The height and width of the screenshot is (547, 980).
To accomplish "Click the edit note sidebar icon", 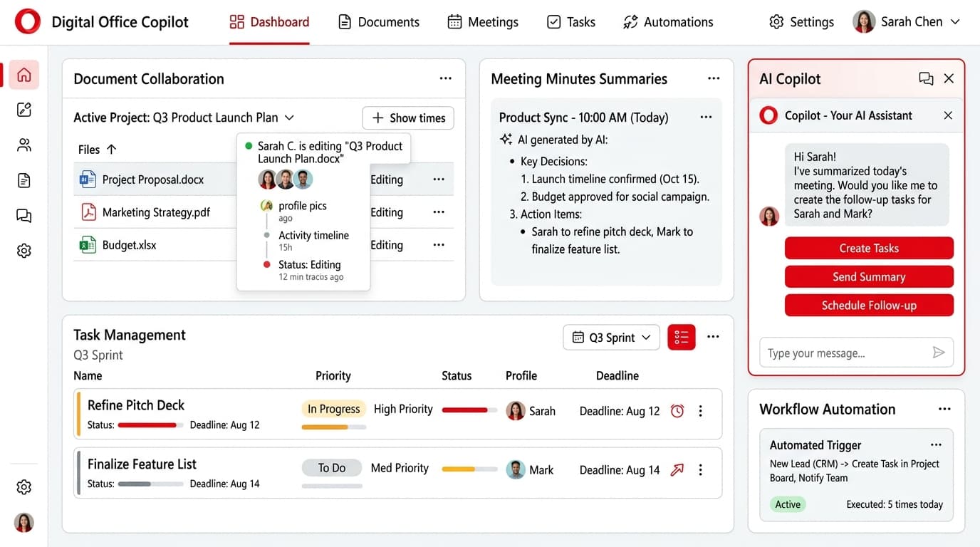I will pos(24,110).
